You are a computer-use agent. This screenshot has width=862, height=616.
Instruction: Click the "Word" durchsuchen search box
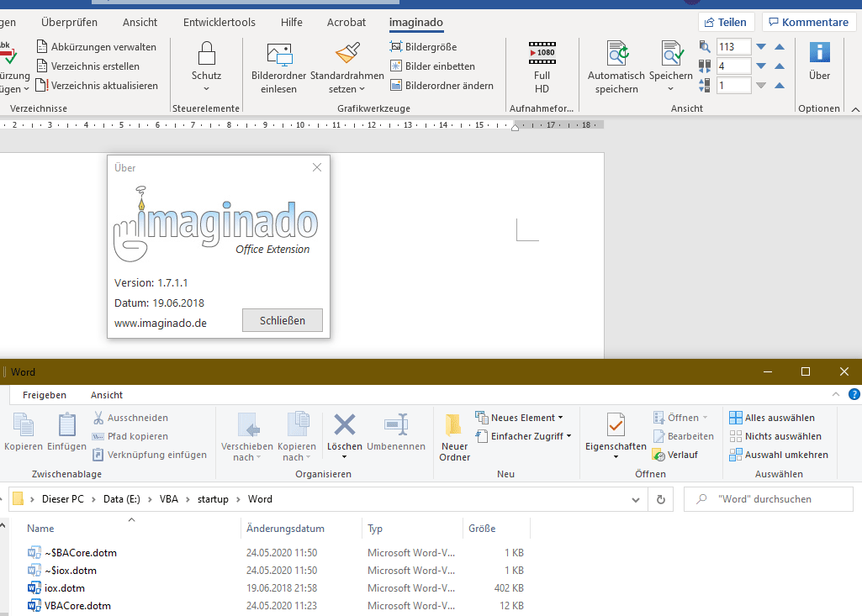(769, 499)
